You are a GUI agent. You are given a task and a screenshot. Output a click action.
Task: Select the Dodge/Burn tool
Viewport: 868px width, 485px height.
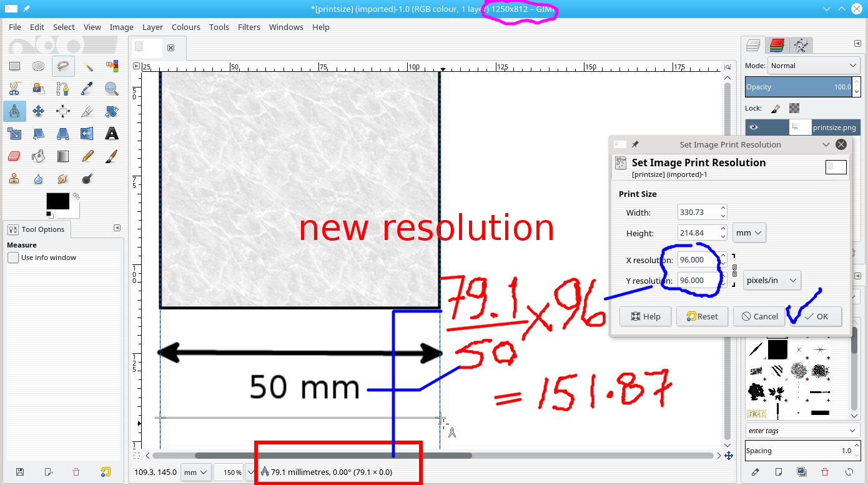87,179
